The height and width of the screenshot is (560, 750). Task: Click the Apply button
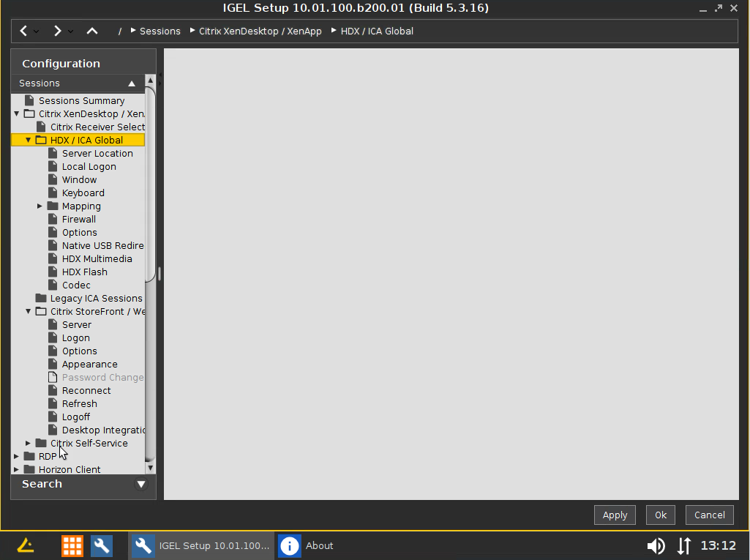(615, 515)
